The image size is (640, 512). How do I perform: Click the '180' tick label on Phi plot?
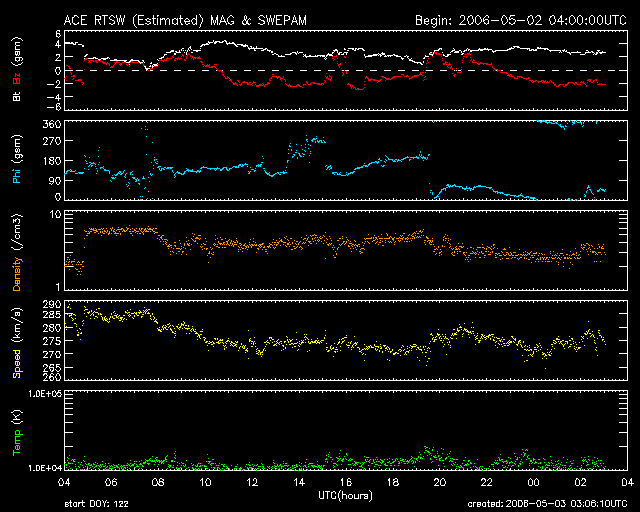pos(51,161)
